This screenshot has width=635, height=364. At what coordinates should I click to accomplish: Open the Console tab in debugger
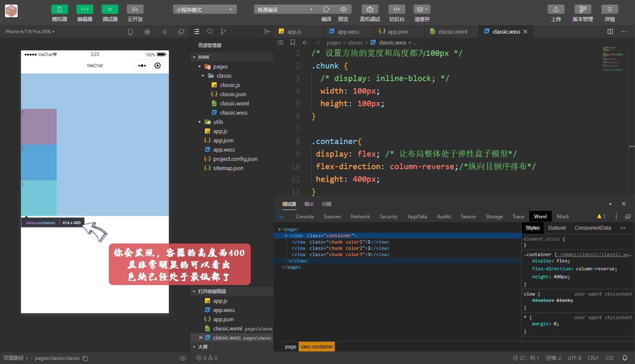coord(304,217)
